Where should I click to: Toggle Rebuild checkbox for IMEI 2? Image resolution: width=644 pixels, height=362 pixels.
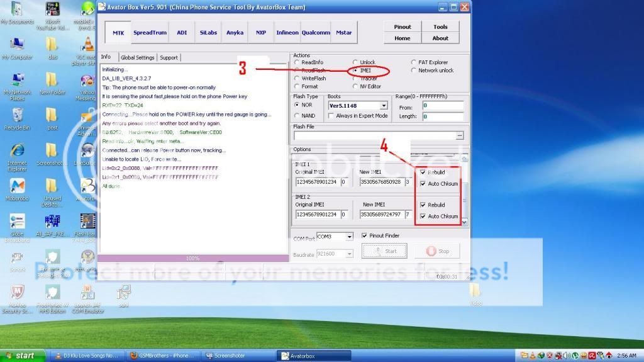pyautogui.click(x=423, y=205)
